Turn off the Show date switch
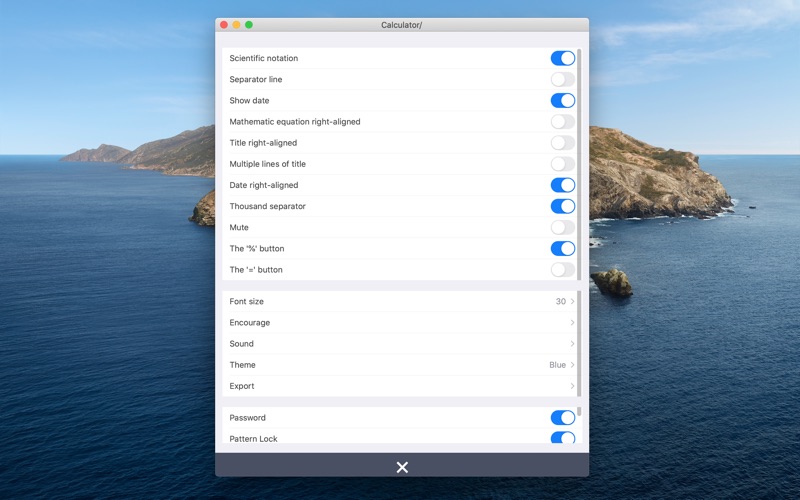This screenshot has width=800, height=500. (563, 101)
